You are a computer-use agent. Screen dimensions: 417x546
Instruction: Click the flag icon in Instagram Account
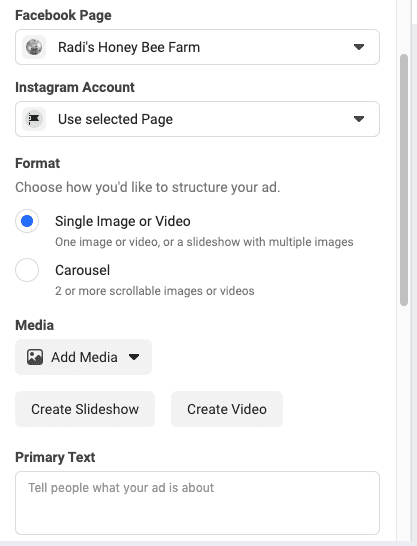pos(34,119)
